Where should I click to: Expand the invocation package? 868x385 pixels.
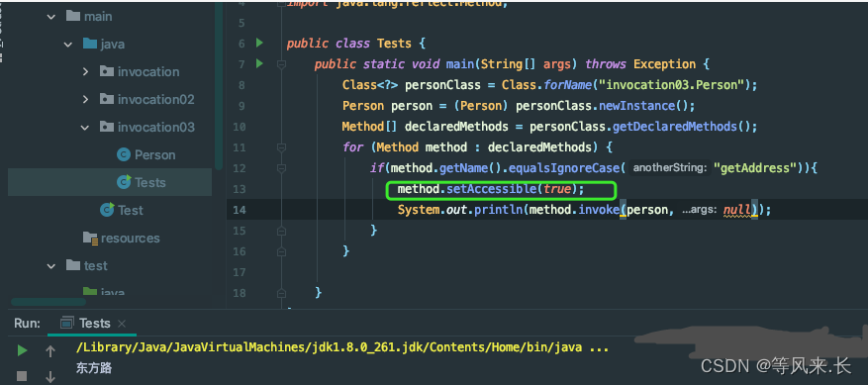click(x=85, y=72)
